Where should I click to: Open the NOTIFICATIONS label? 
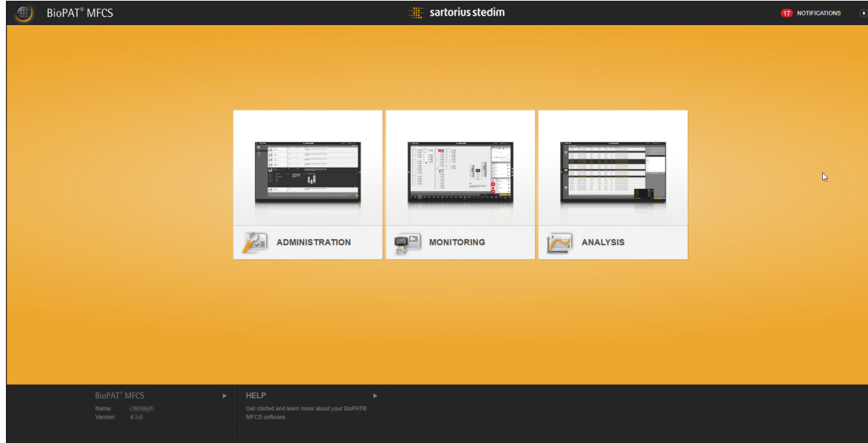click(819, 13)
